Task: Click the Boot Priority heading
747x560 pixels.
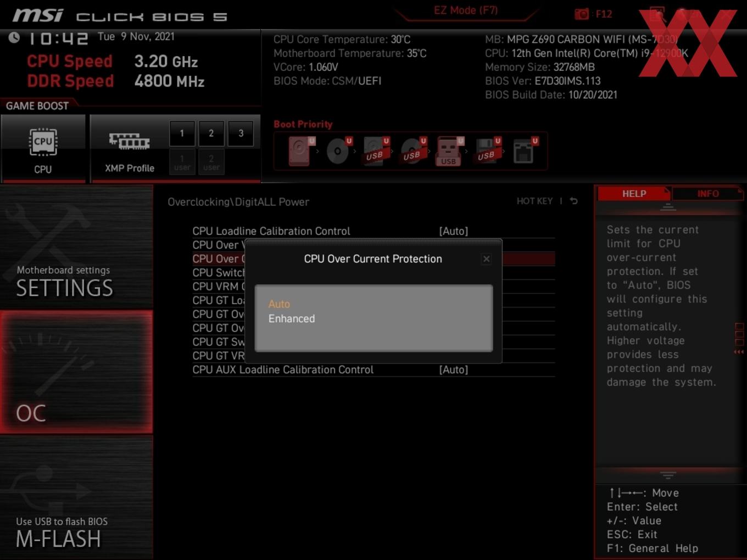Action: (303, 124)
